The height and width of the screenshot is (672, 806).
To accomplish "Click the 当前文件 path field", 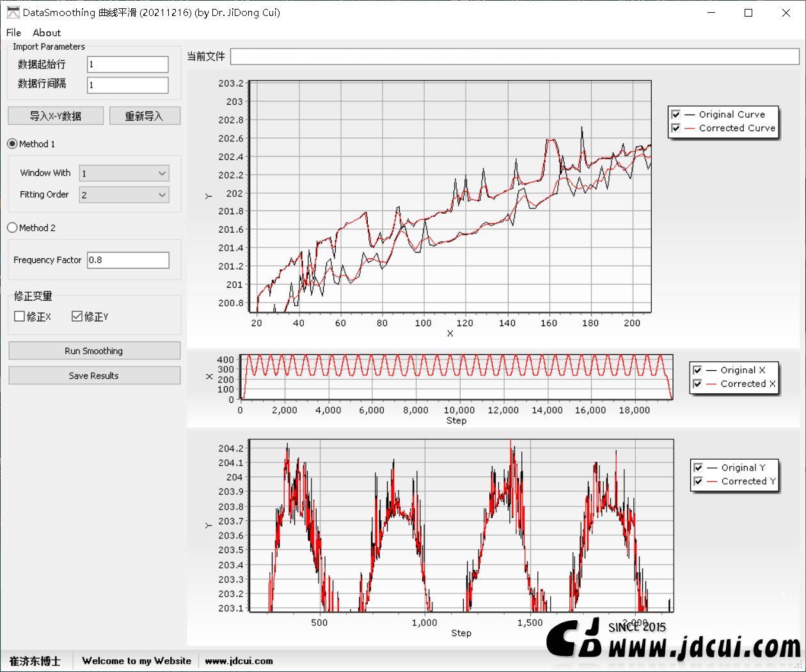I will coord(515,56).
